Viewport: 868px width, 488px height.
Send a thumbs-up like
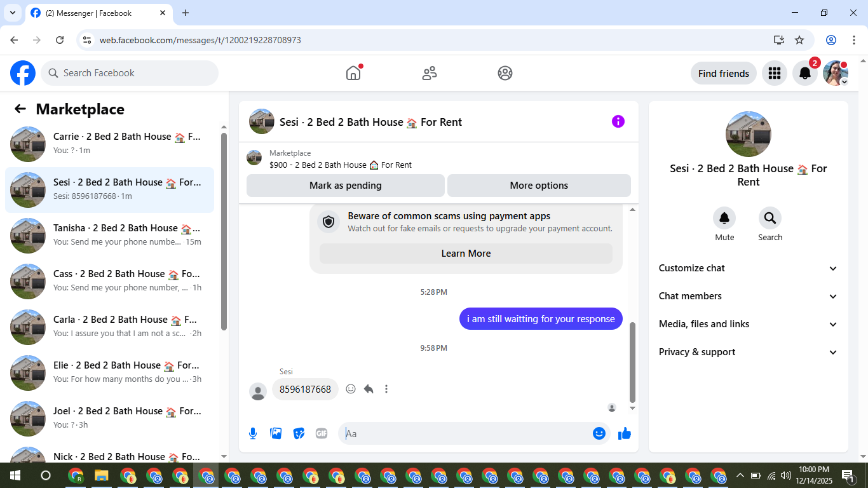[625, 433]
